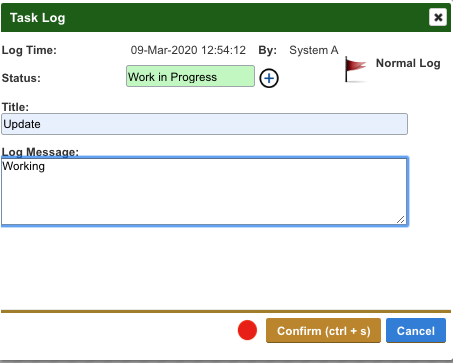Viewport: 453px width, 363px height.
Task: Confirm the task log entry
Action: point(323,331)
